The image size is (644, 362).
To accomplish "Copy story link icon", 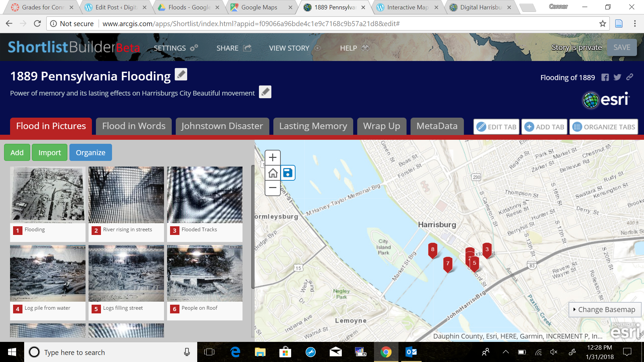I will (630, 77).
